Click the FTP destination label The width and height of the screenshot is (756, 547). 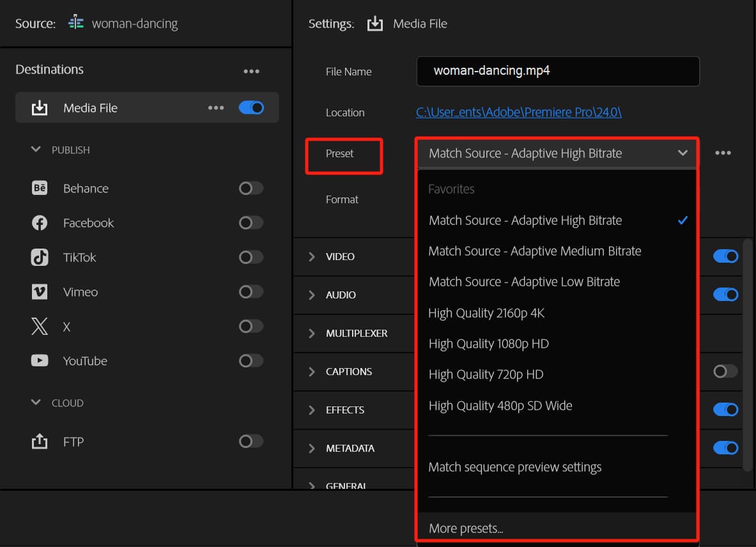tap(73, 442)
